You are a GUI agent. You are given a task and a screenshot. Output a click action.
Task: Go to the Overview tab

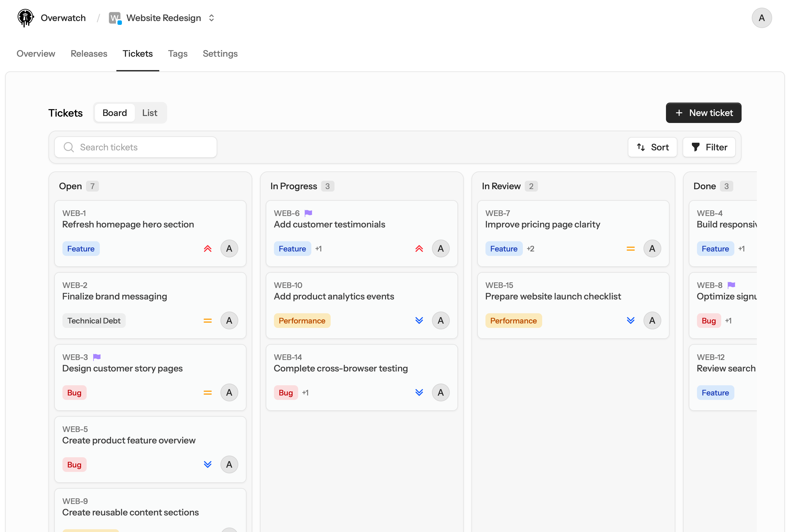coord(36,54)
